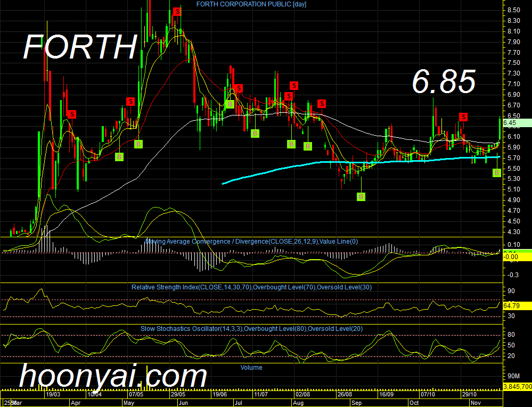Click the lower S marker near 6.90 before August
Screen dimensions: 532x407
click(289, 96)
